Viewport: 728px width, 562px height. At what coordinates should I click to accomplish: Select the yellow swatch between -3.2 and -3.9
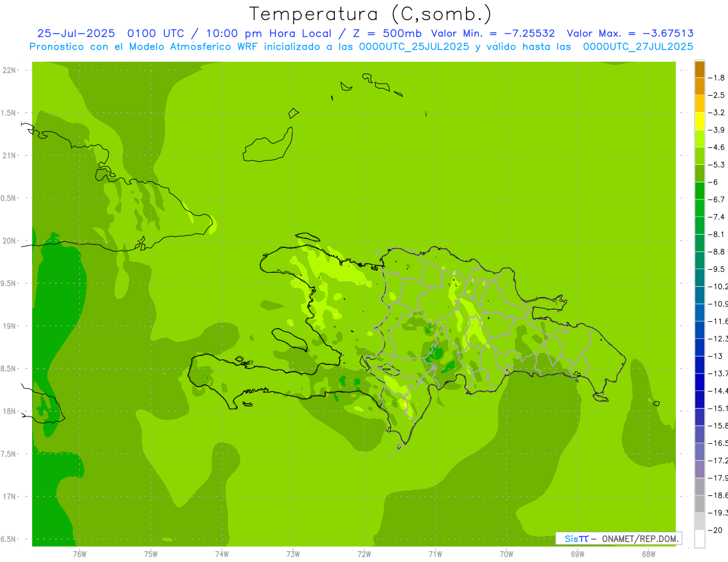(x=699, y=121)
